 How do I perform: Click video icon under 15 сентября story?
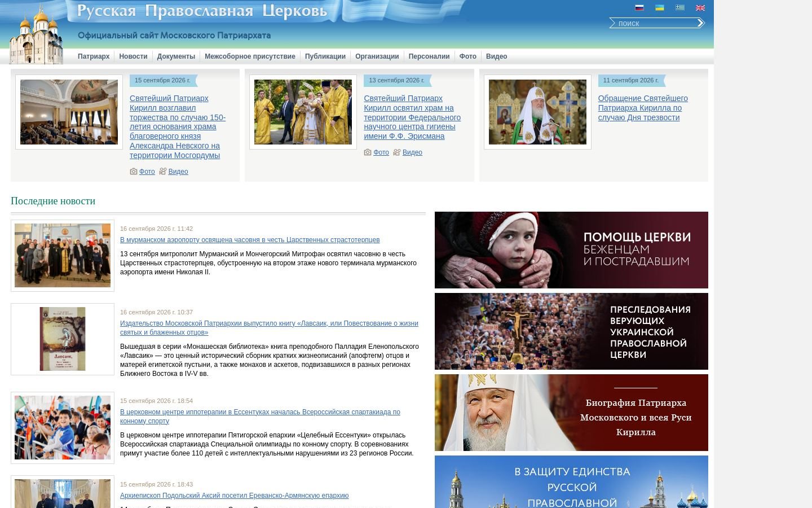point(162,172)
